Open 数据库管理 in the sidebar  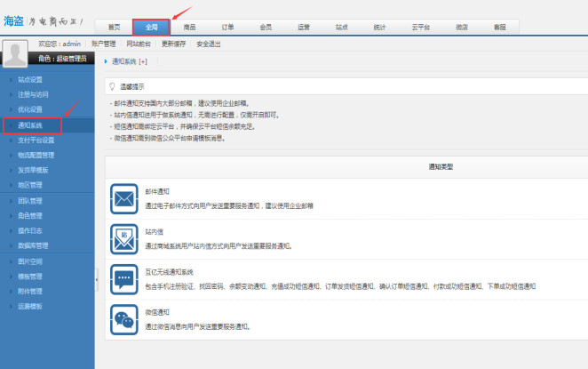point(34,245)
